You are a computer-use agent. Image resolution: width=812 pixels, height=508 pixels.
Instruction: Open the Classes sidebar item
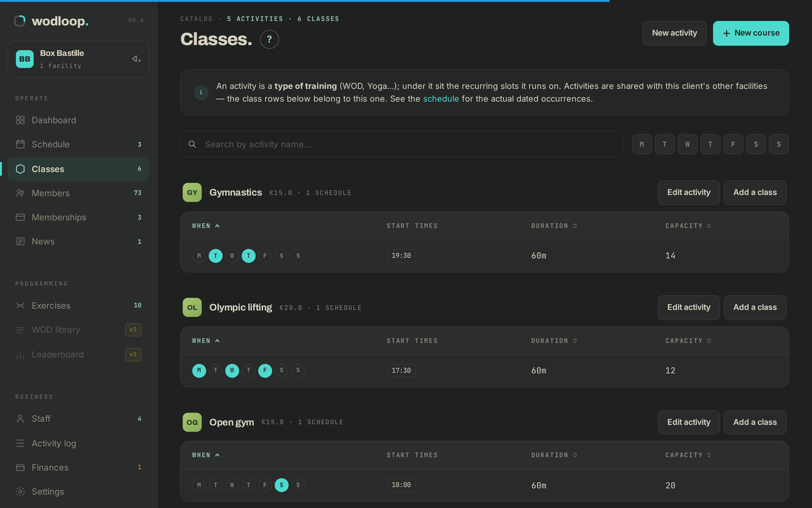(x=78, y=169)
